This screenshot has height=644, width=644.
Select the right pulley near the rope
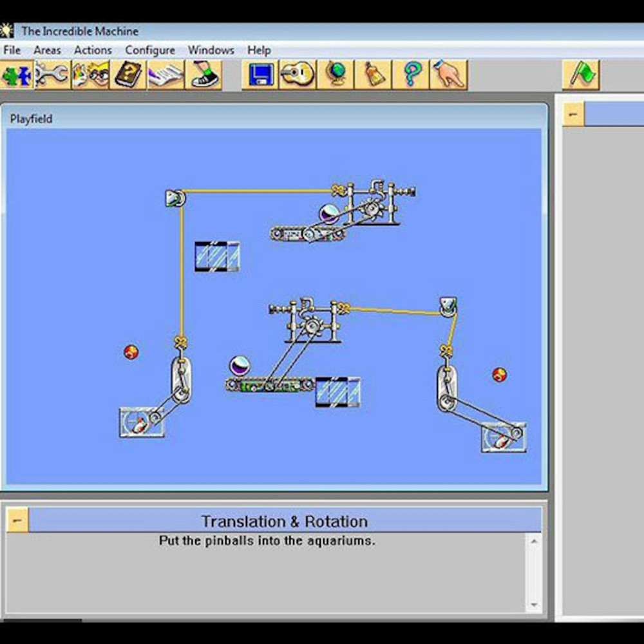[x=448, y=307]
